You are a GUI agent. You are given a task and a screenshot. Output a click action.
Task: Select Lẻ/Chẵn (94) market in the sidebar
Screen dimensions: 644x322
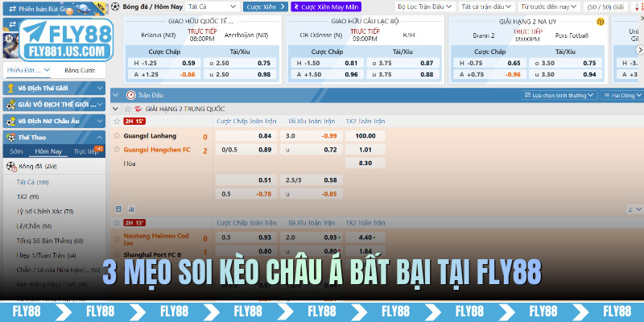pos(34,226)
